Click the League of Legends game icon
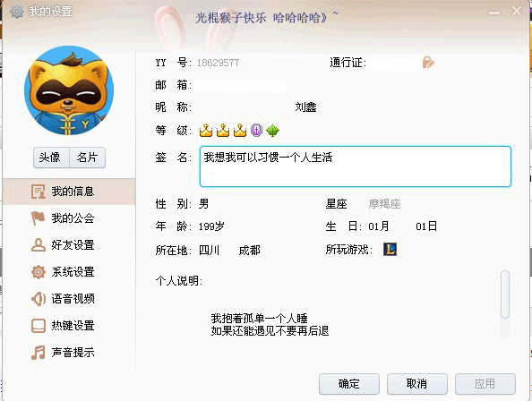The width and height of the screenshot is (532, 401). point(390,250)
